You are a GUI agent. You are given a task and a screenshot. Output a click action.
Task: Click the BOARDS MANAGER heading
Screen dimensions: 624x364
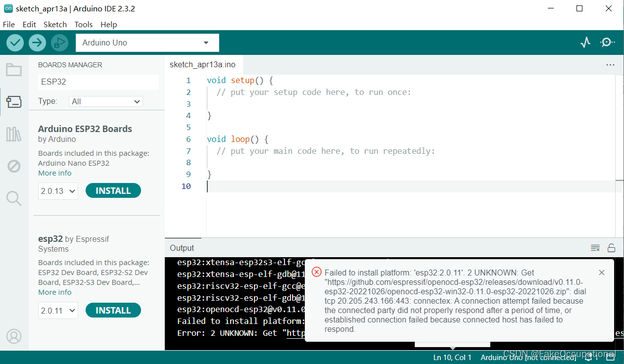click(x=70, y=65)
